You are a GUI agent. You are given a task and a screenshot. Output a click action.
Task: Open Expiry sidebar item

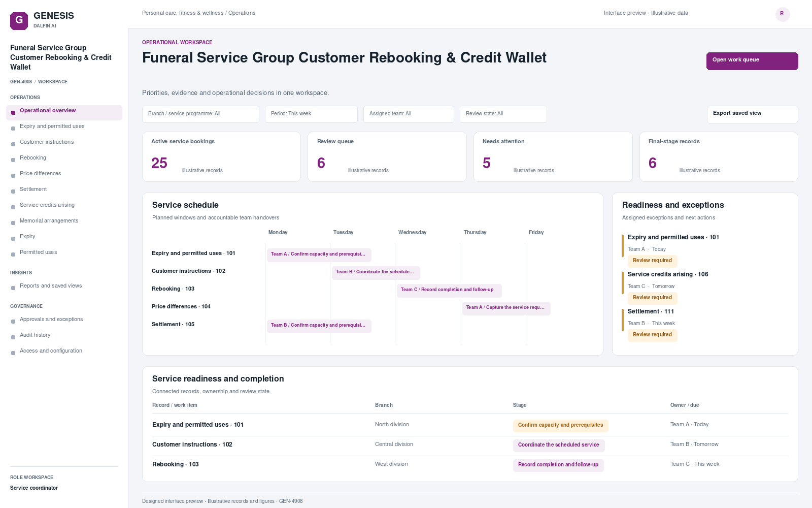[64, 237]
